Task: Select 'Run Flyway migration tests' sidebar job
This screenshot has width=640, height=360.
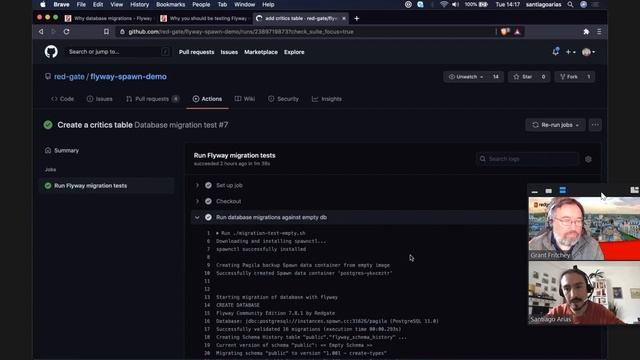Action: click(107, 186)
